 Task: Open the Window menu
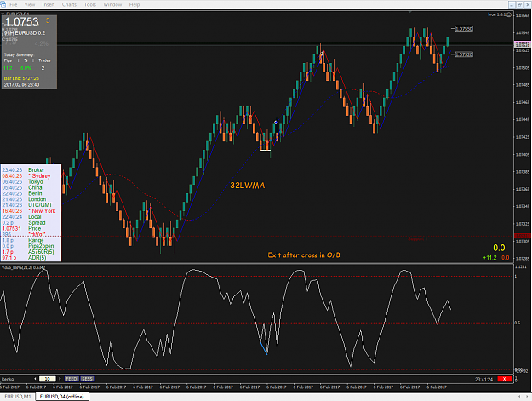coord(112,4)
